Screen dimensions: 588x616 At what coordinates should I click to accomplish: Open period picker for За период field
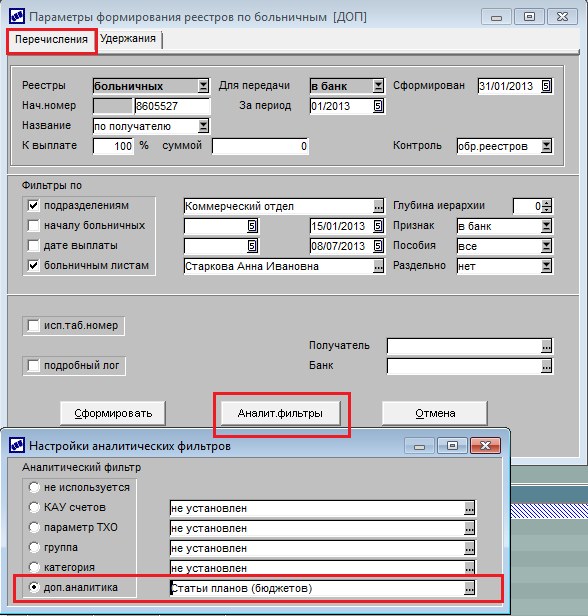pyautogui.click(x=378, y=106)
